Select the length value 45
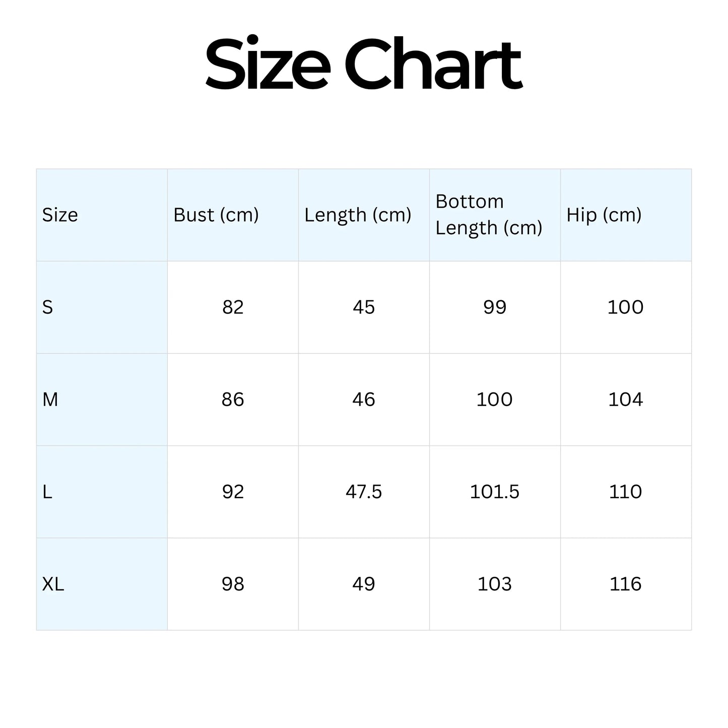 [364, 307]
